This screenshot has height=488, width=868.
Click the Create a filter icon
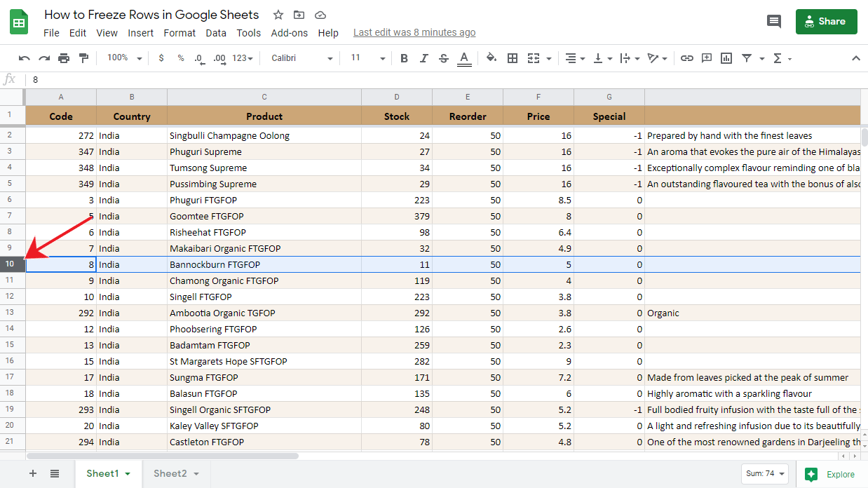pyautogui.click(x=747, y=58)
